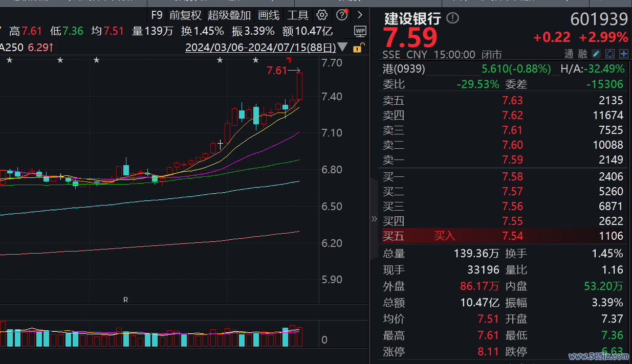Click 买三 volume 6871
This screenshot has width=632, height=364.
tap(611, 206)
